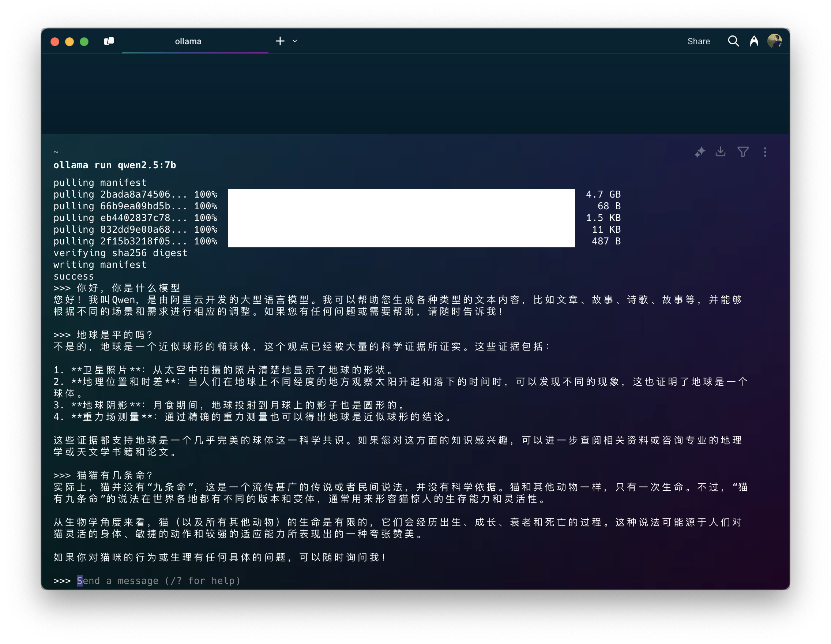The width and height of the screenshot is (831, 644).
Task: Click the '1.5 KB' size value
Action: coord(603,218)
